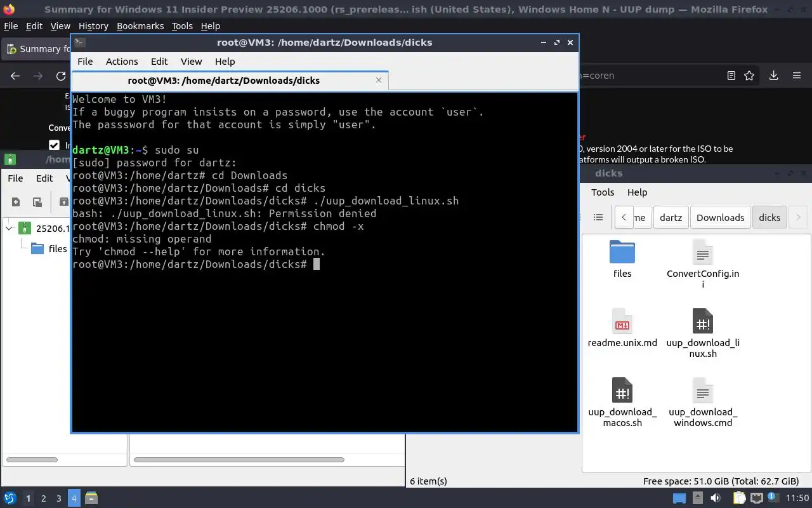
Task: Select readme.unix.md file
Action: pyautogui.click(x=622, y=328)
